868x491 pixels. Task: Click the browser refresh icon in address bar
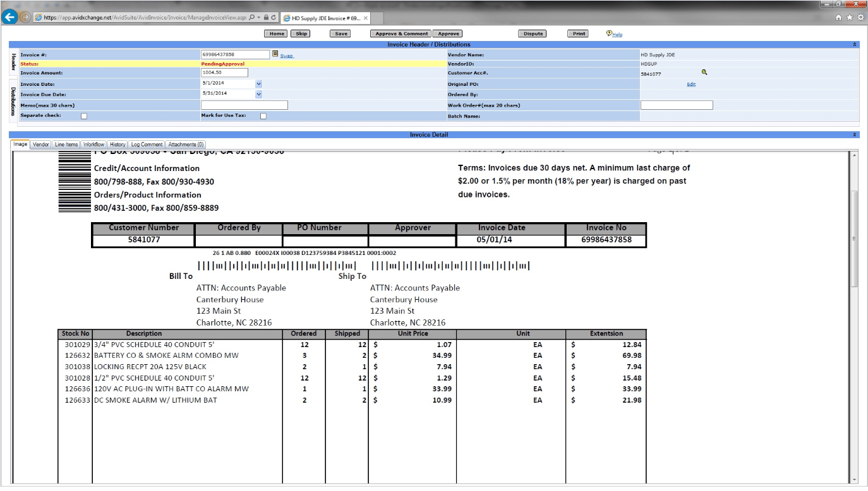pos(274,18)
